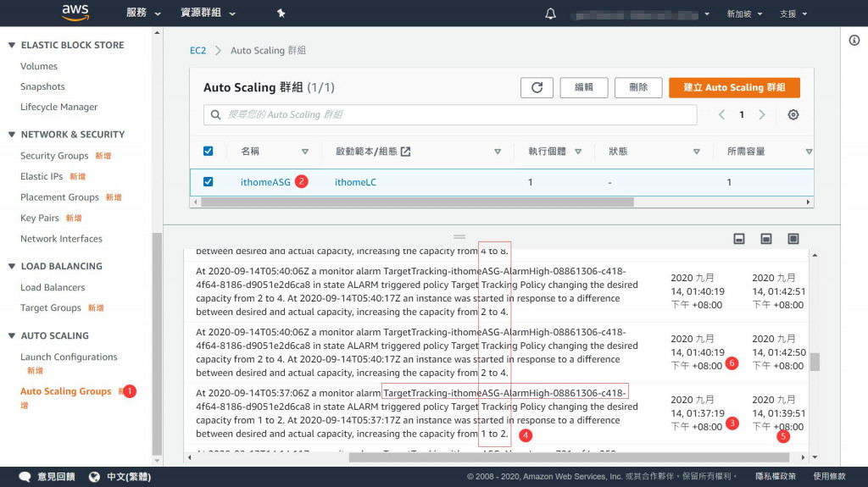This screenshot has width=868, height=487.
Task: Collapse the ELASTIC BLOCK STORE section
Action: pyautogui.click(x=12, y=45)
